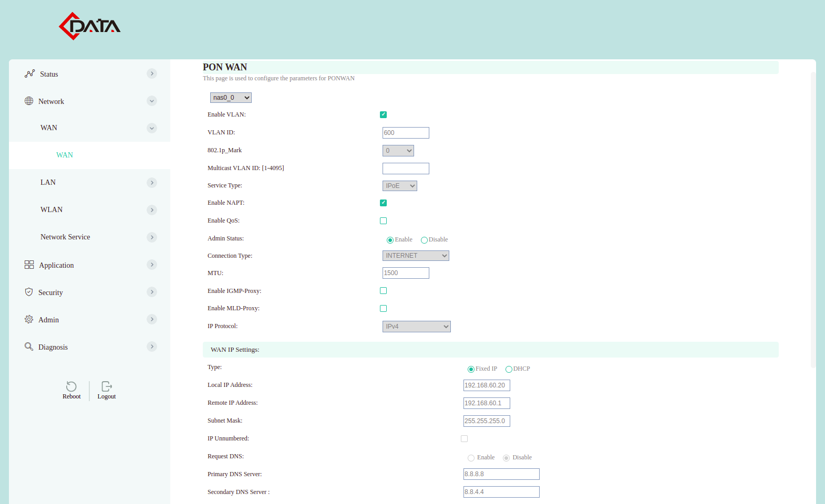Open the nas0_0 interface dropdown
The height and width of the screenshot is (504, 825).
tap(231, 98)
